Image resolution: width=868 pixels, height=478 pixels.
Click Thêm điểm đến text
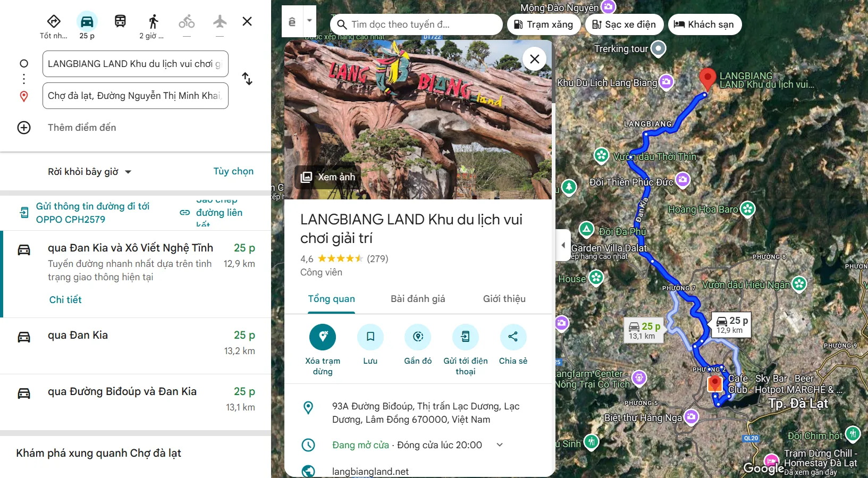tap(82, 128)
